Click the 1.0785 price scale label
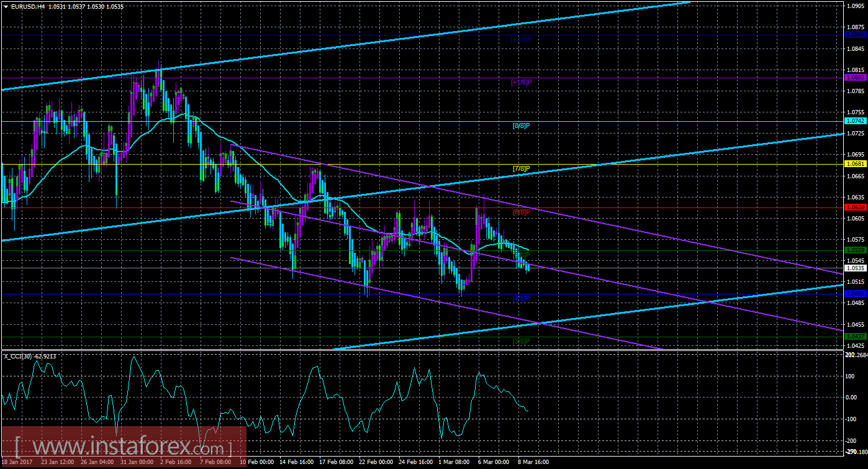The height and width of the screenshot is (469, 868). (855, 91)
